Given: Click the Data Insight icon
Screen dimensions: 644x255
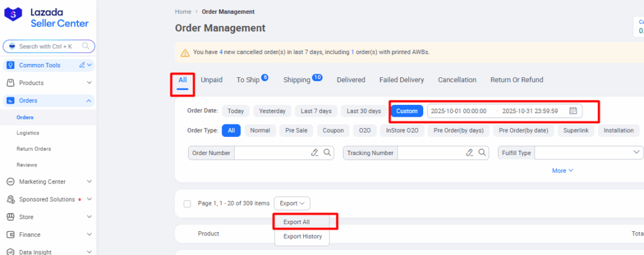Looking at the screenshot, I should pyautogui.click(x=11, y=252).
